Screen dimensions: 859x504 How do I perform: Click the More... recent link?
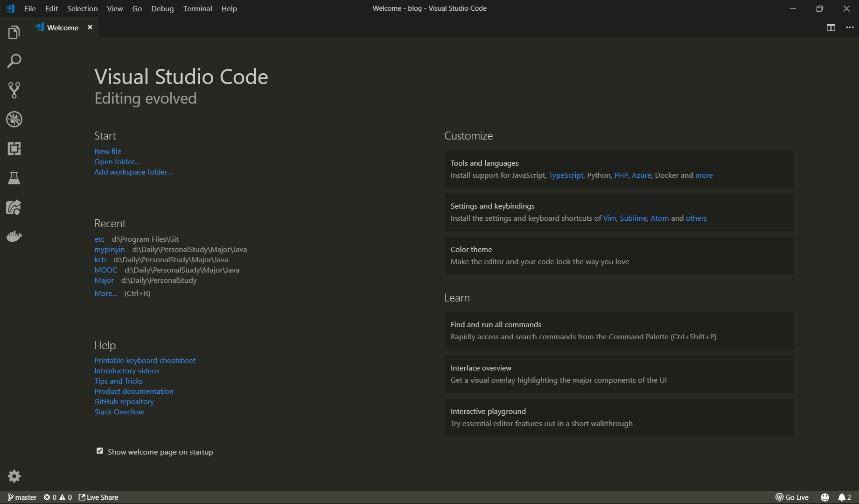[x=105, y=293]
